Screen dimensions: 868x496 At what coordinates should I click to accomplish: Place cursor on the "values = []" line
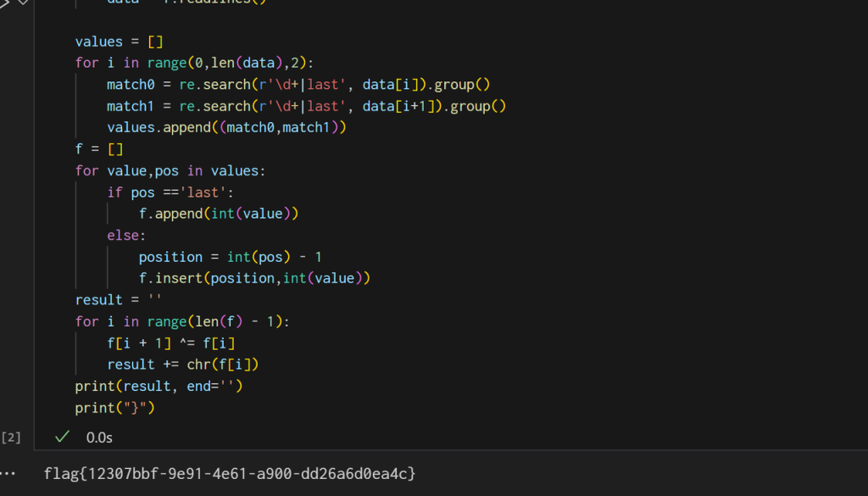119,41
